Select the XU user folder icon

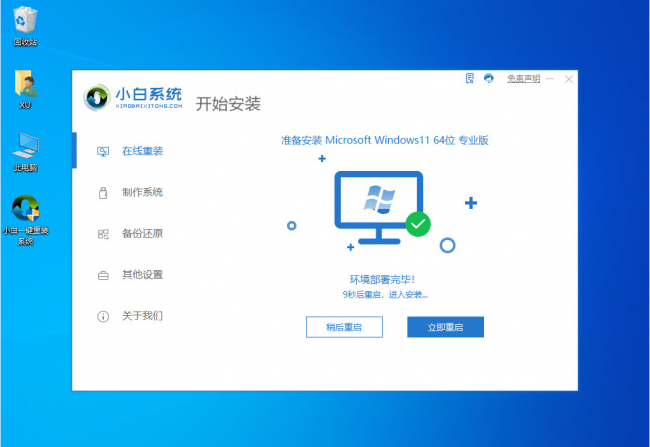(25, 90)
